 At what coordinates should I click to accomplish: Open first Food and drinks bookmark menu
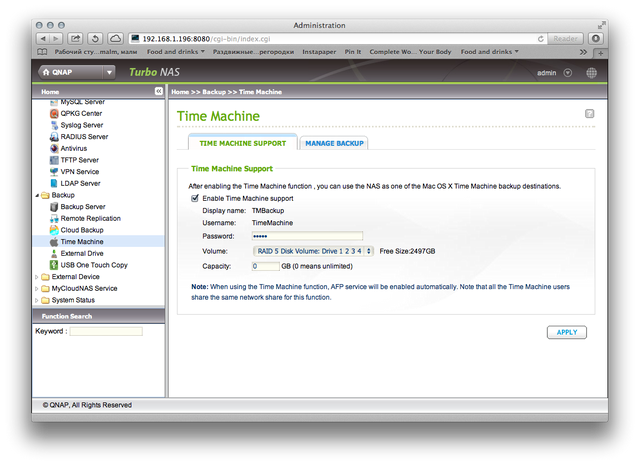click(176, 52)
